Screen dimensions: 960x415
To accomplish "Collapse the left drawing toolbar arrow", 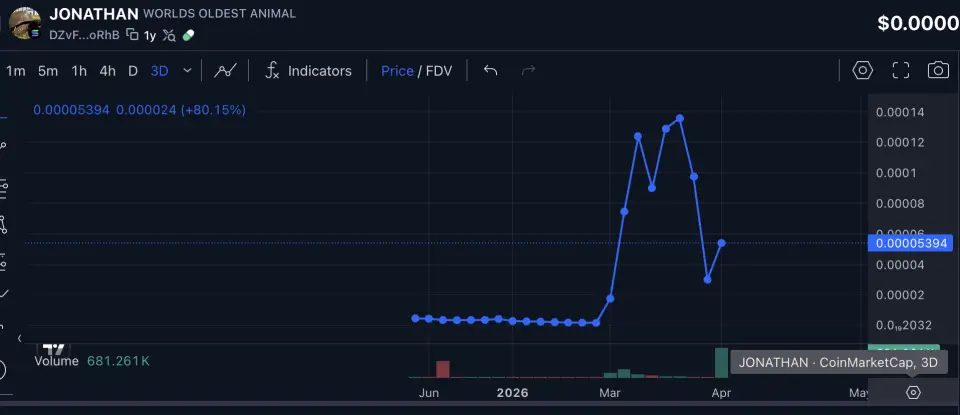I will [x=19, y=338].
